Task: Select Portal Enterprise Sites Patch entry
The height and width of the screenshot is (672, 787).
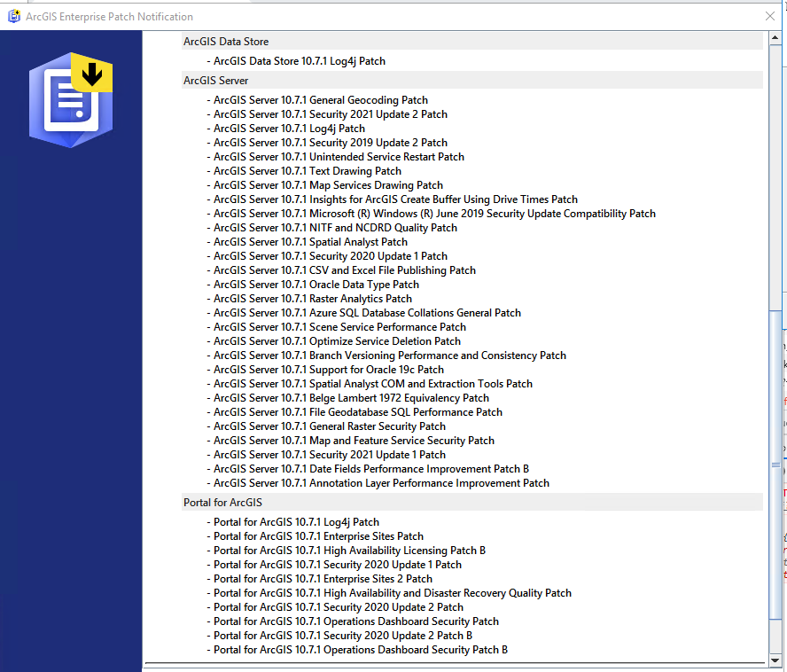Action: [x=316, y=536]
